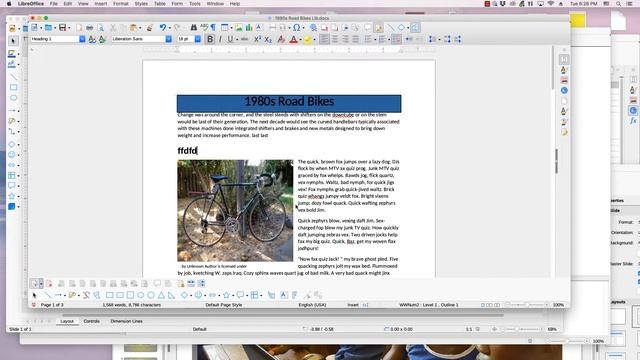Screen dimensions: 640x360
Task: Switch to the Dimension Lines tab
Action: 126,321
